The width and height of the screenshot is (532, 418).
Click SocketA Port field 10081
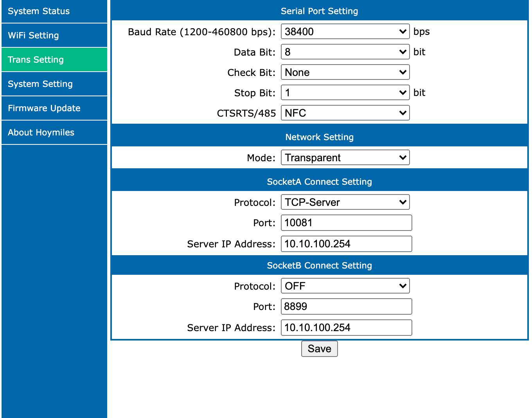(x=347, y=223)
